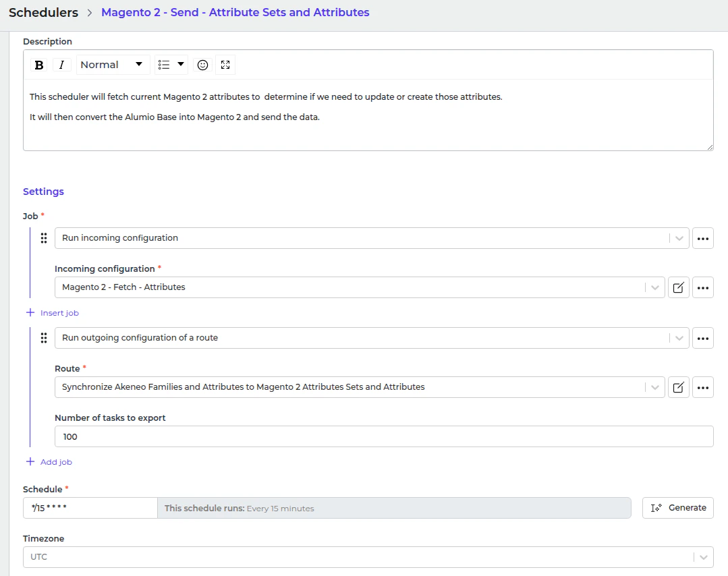728x576 pixels.
Task: Open the Magento 2 - Fetch - Attributes dropdown
Action: coord(360,287)
